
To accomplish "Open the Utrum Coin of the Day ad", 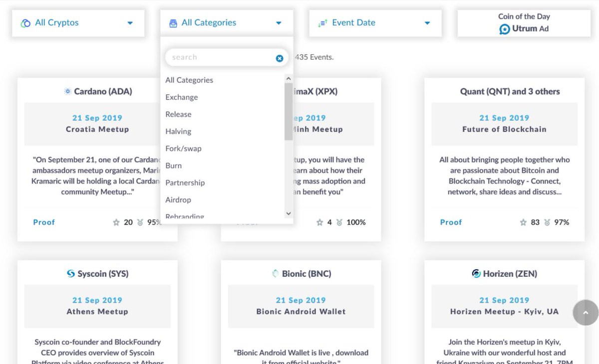I will point(524,23).
